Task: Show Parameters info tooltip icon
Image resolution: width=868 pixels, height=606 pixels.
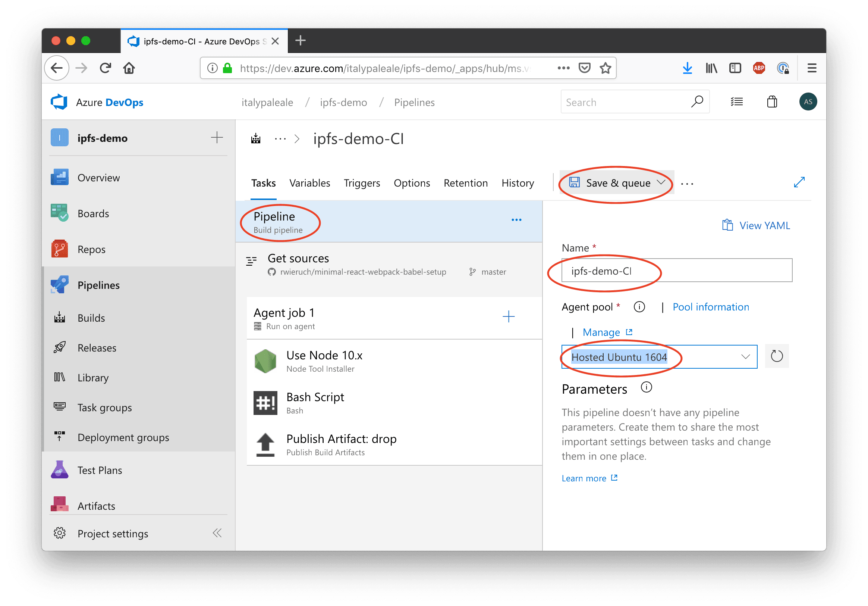Action: coord(647,388)
